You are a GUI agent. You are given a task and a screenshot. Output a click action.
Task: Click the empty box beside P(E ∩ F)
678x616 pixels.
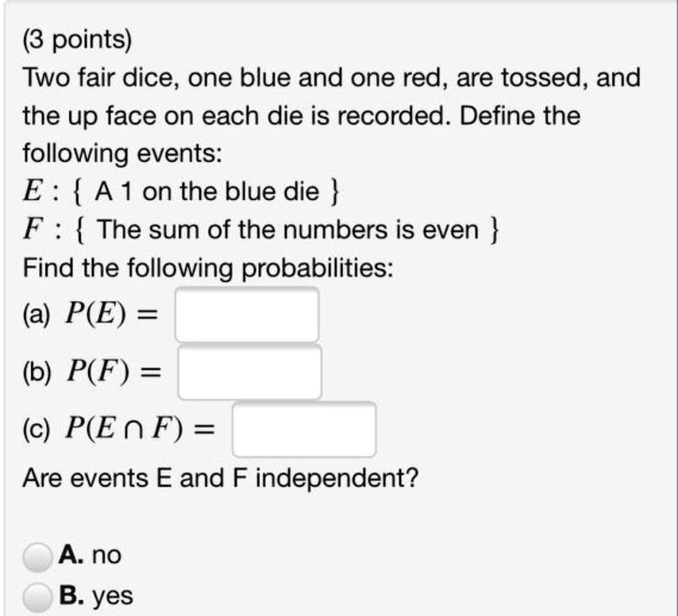(305, 428)
